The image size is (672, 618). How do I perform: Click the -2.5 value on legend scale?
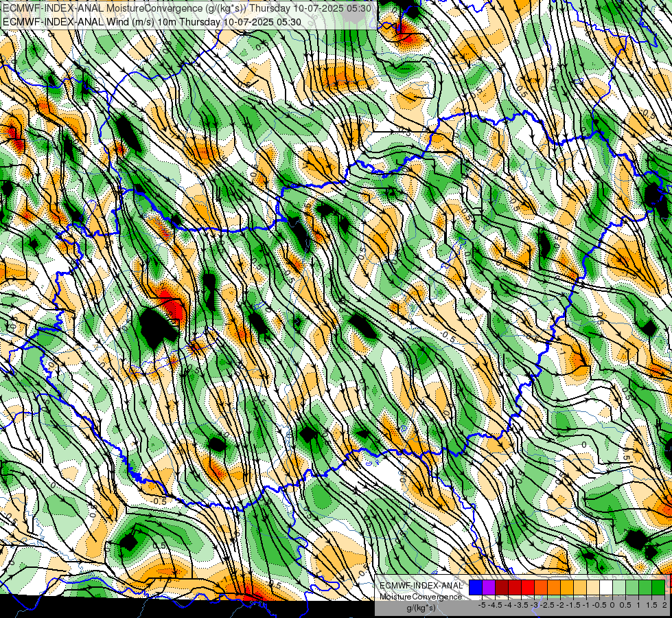point(547,605)
